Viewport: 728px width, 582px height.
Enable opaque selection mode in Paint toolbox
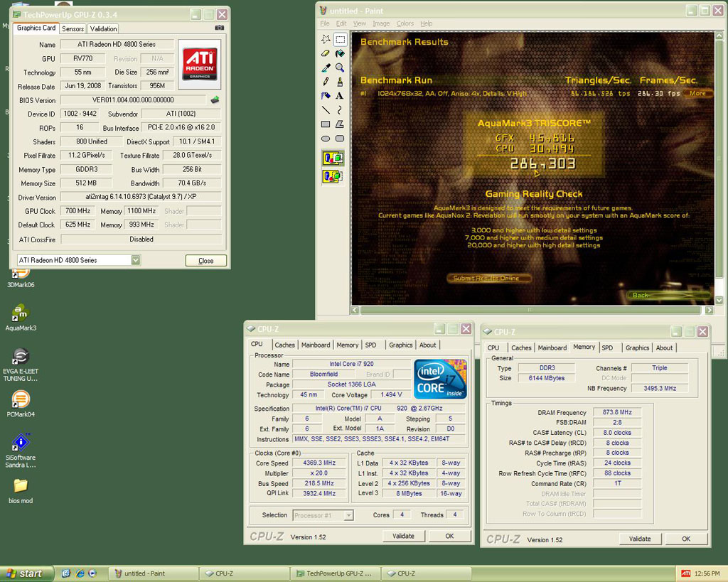[333, 158]
